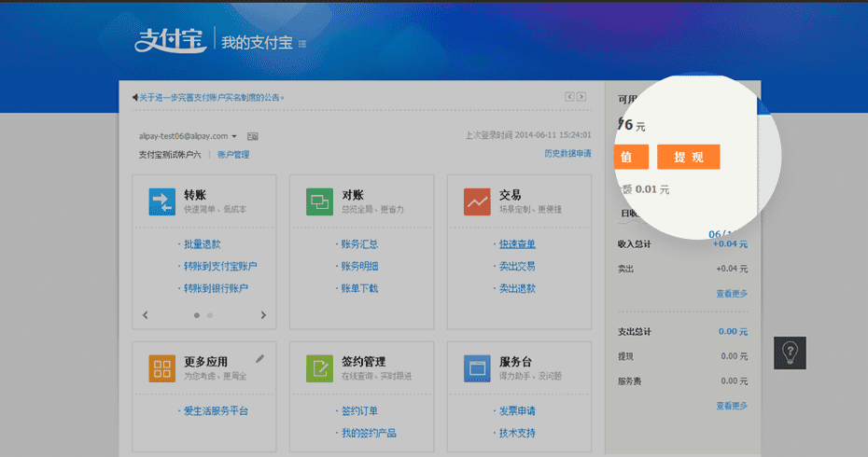868x457 pixels.
Task: Open 卖出退款 link
Action: pos(517,288)
